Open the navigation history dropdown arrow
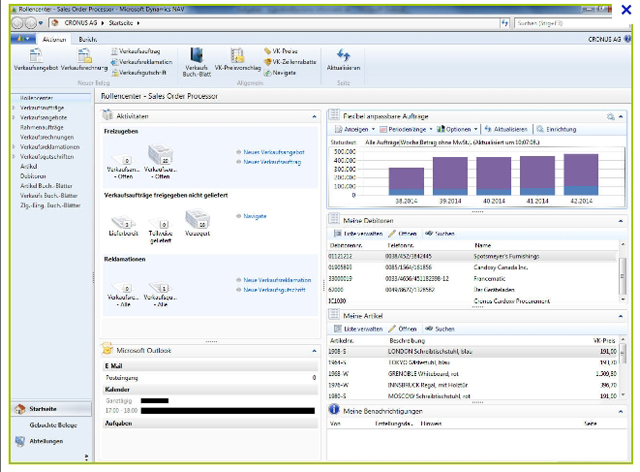This screenshot has width=640, height=472. coord(41,23)
